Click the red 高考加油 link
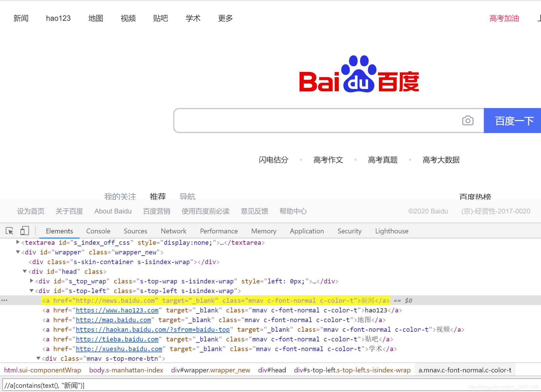Viewport: 541px width, 392px height. [504, 18]
